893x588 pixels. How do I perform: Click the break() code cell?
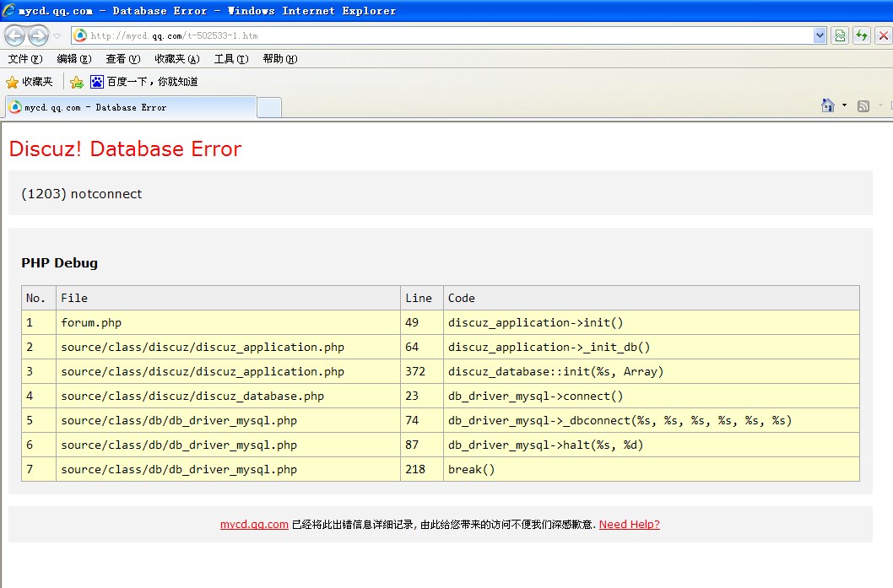[652, 469]
